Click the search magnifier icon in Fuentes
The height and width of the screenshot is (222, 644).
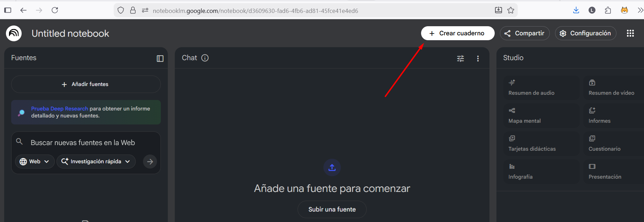pyautogui.click(x=20, y=141)
